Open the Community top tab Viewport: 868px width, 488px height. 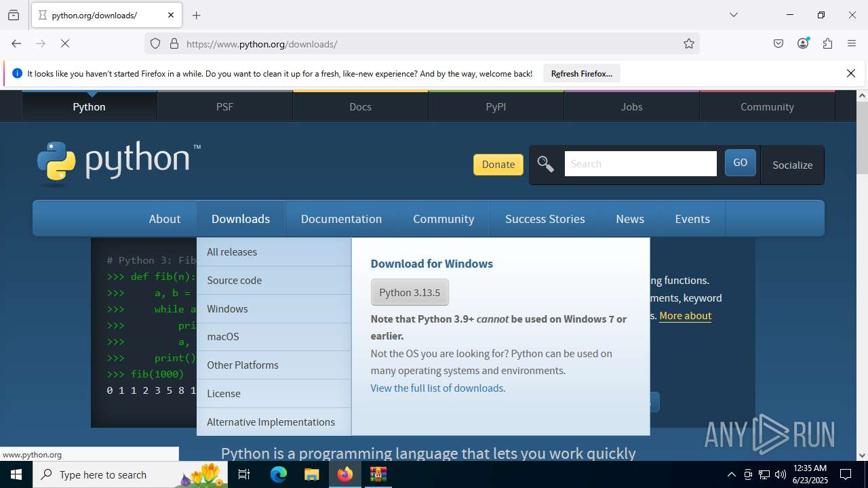coord(767,106)
